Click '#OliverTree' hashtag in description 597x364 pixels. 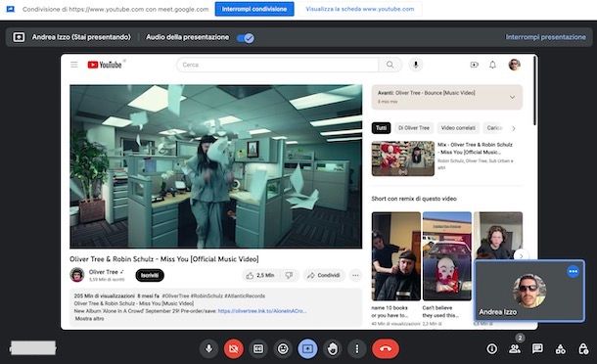coord(175,296)
